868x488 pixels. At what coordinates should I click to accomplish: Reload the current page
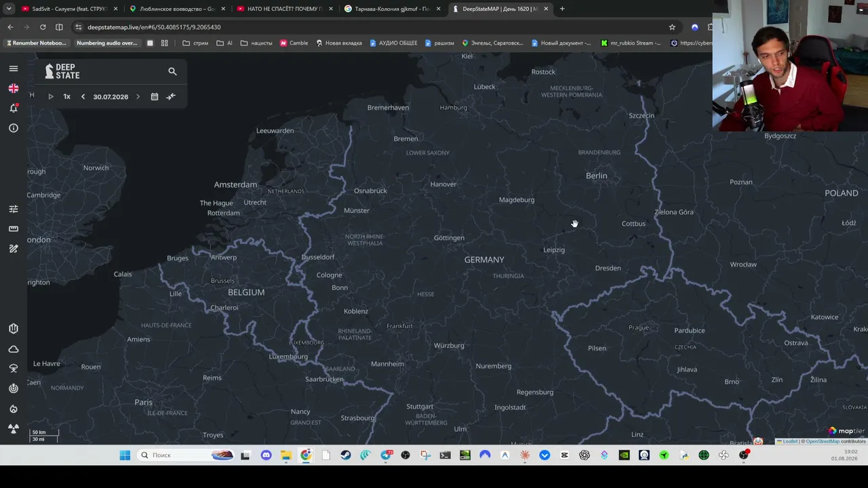(x=43, y=27)
